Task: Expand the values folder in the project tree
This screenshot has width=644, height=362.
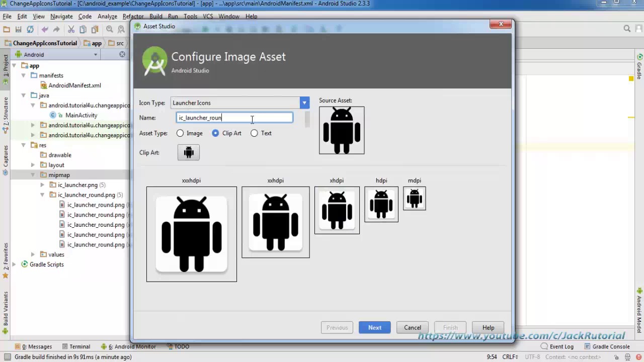Action: (x=33, y=254)
